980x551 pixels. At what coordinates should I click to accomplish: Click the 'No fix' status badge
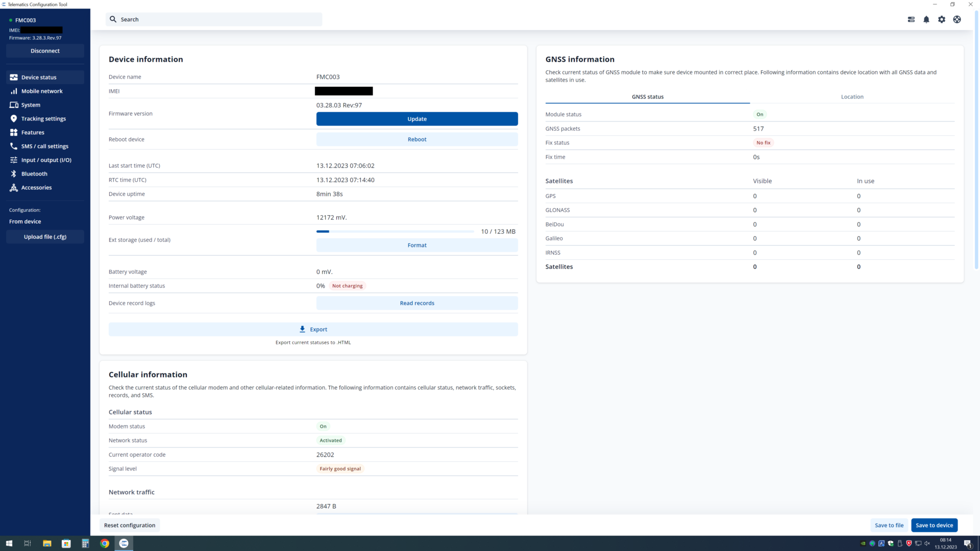click(764, 143)
